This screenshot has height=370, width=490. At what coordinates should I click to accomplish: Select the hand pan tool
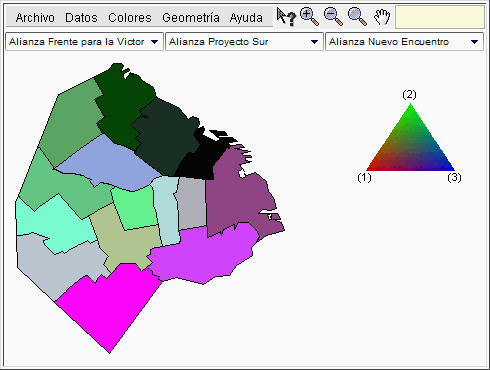click(x=382, y=17)
